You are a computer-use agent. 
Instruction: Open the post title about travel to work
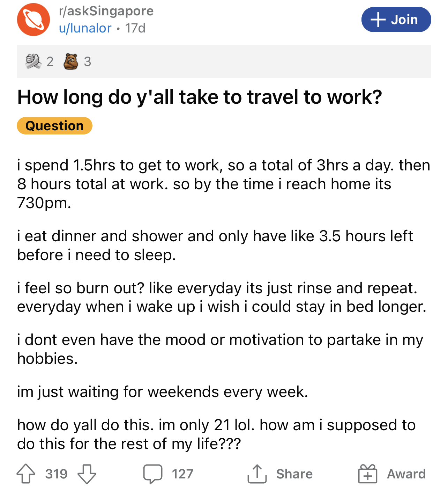click(200, 97)
